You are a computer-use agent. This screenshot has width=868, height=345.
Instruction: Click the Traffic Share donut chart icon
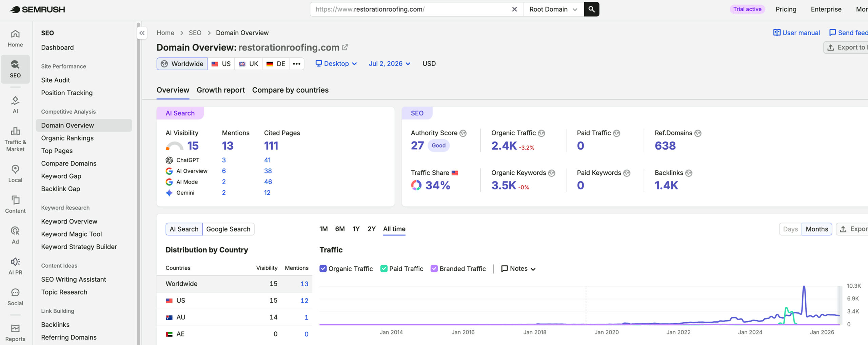[416, 185]
